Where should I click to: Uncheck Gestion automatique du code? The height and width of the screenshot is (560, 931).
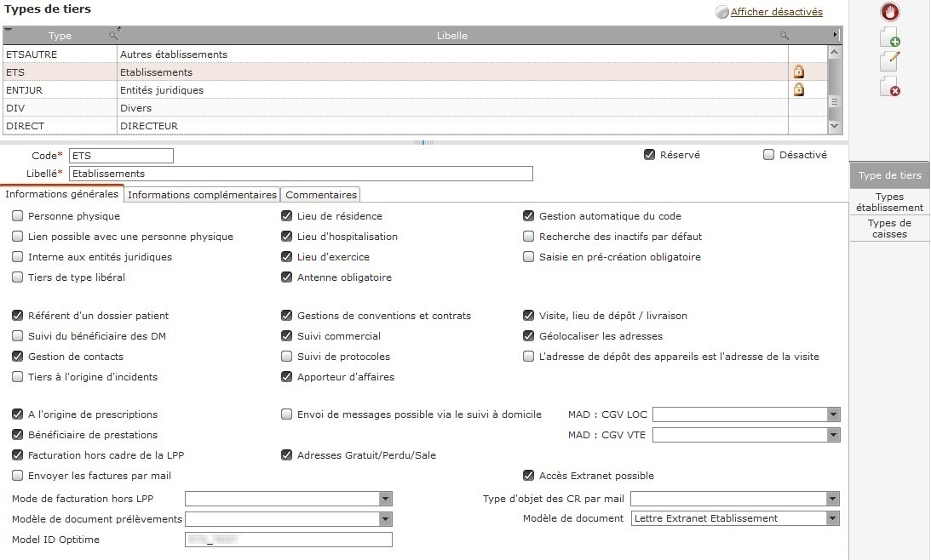tap(528, 216)
